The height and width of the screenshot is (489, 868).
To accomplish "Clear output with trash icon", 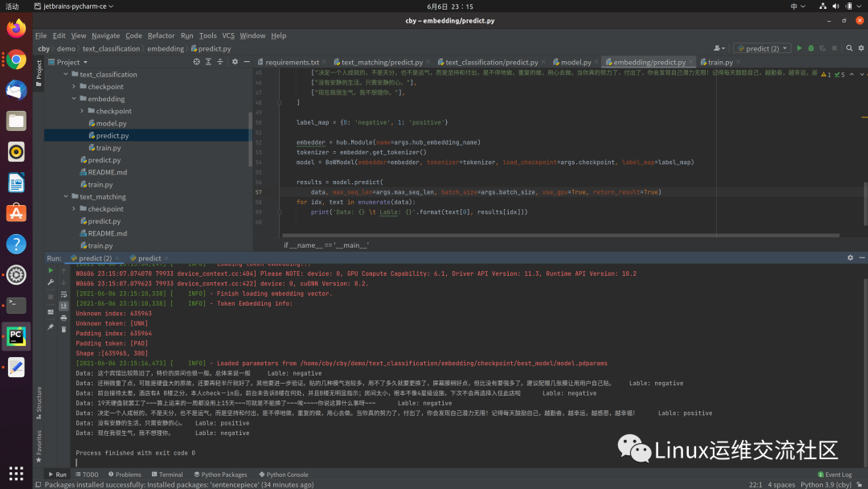I will (x=63, y=330).
